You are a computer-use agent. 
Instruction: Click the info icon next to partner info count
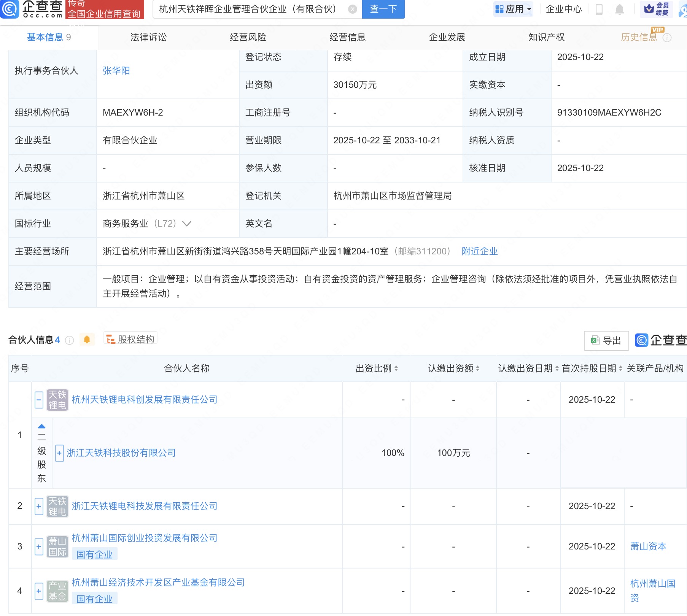[69, 340]
